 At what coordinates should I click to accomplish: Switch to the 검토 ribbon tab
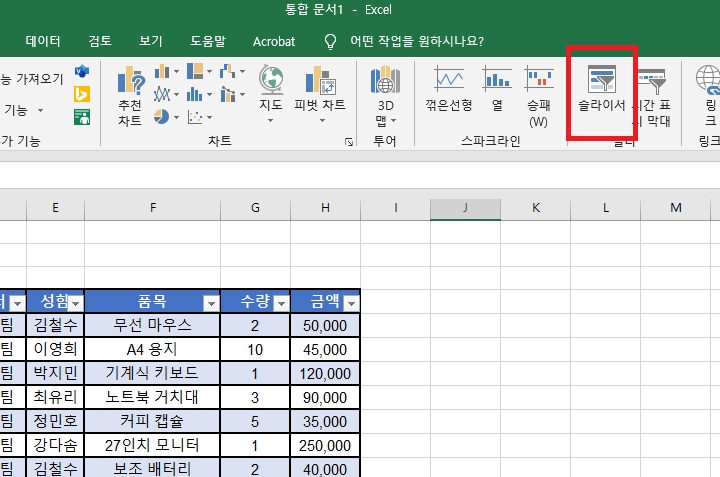tap(100, 41)
